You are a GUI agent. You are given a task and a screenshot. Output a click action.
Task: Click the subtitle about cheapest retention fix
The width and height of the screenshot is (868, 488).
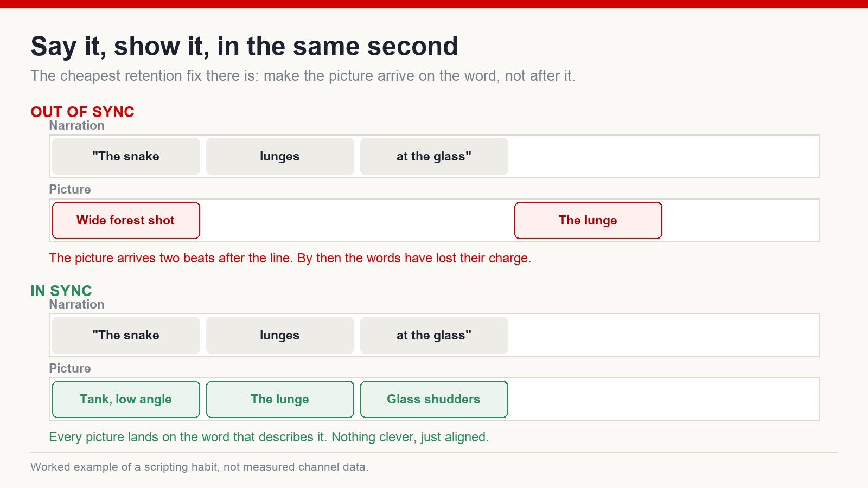pyautogui.click(x=303, y=76)
